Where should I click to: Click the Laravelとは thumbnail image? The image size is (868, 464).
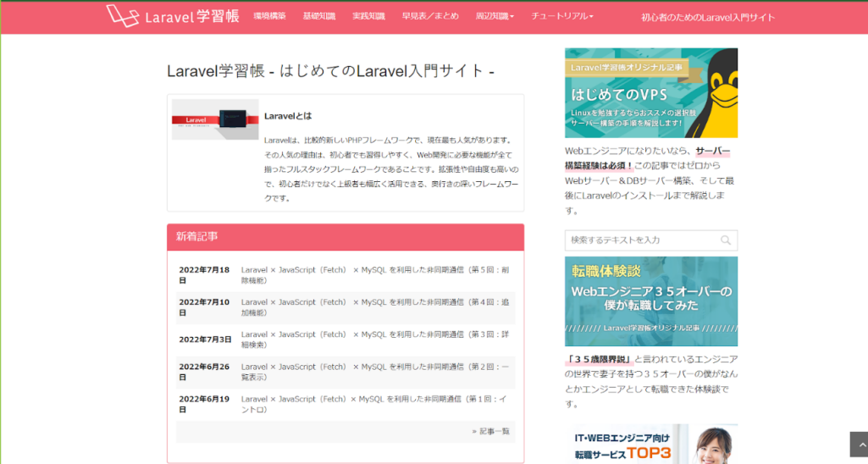click(x=215, y=119)
